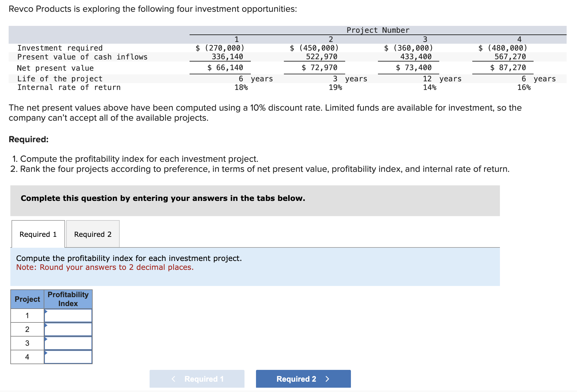Screen dimensions: 577x392
Task: Click the right chevron on Required 2 button
Action: coord(327,379)
